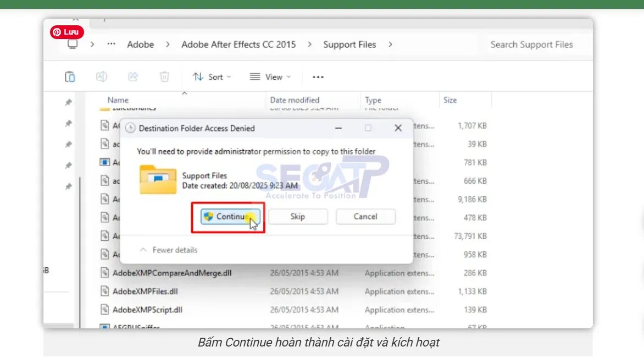Sort files by the Name column header
Screen dimensions: 644x363
(117, 100)
